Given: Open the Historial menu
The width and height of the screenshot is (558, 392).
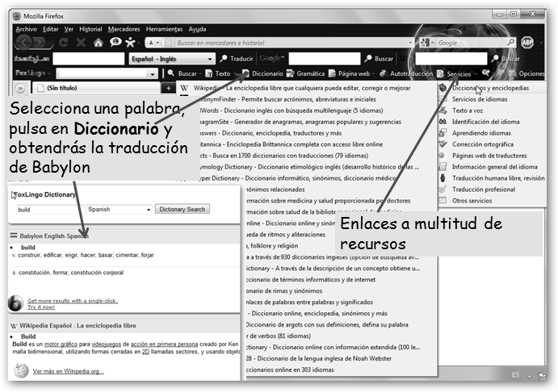Looking at the screenshot, I should (x=90, y=28).
